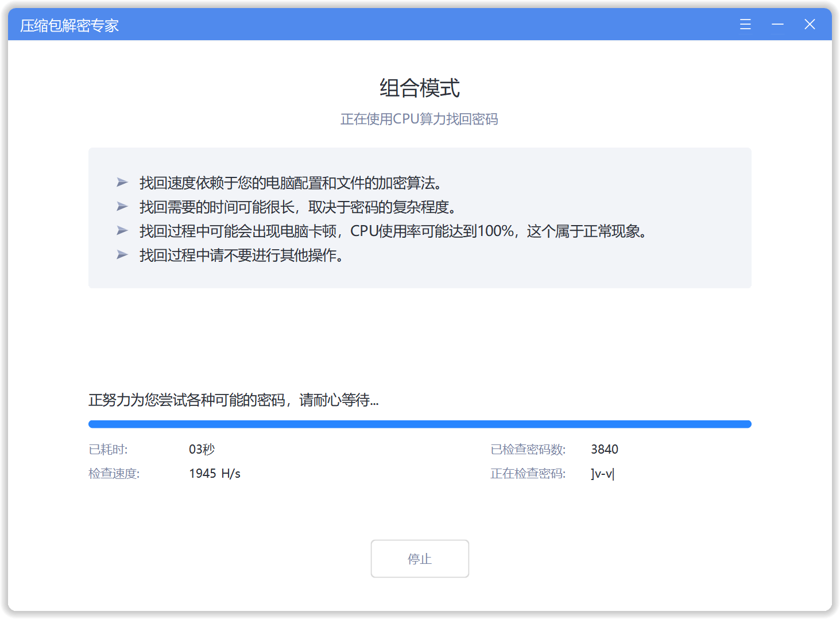Open the hamburger menu in title bar
This screenshot has height=619, width=840.
pos(745,24)
